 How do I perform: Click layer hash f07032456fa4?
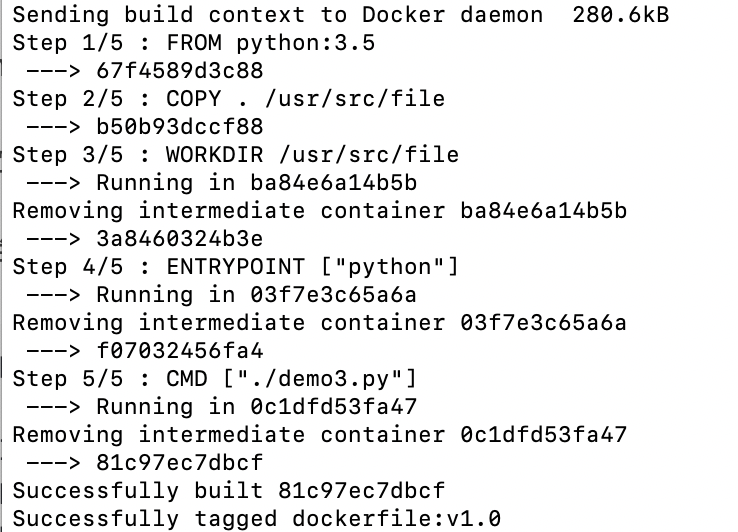pyautogui.click(x=180, y=351)
